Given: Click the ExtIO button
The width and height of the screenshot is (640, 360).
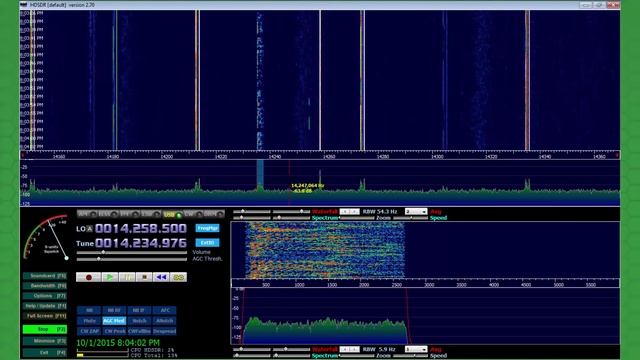Looking at the screenshot, I should pos(207,243).
